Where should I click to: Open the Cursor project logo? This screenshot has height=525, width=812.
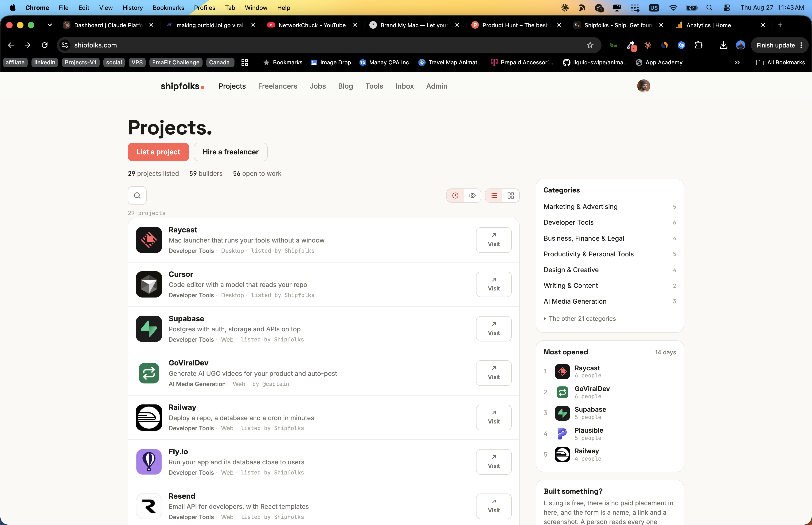click(149, 284)
